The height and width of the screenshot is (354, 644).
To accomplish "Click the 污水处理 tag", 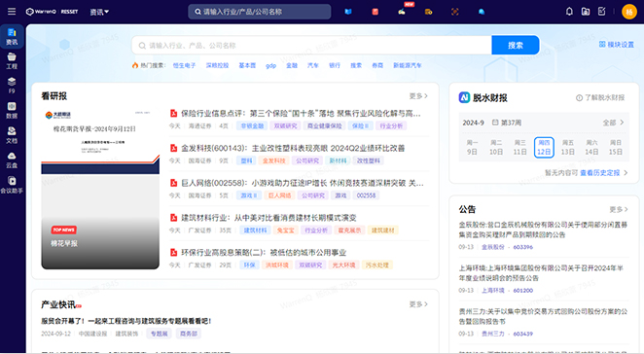I will tap(377, 265).
